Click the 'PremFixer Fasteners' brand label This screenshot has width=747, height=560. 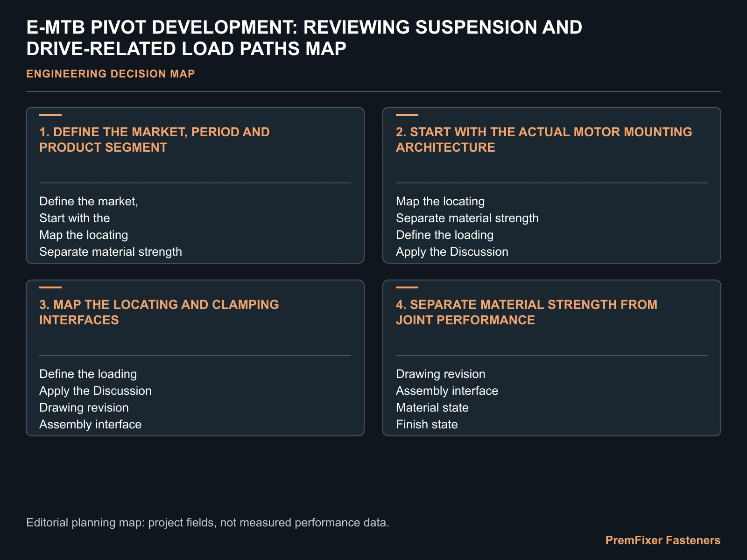tap(663, 540)
